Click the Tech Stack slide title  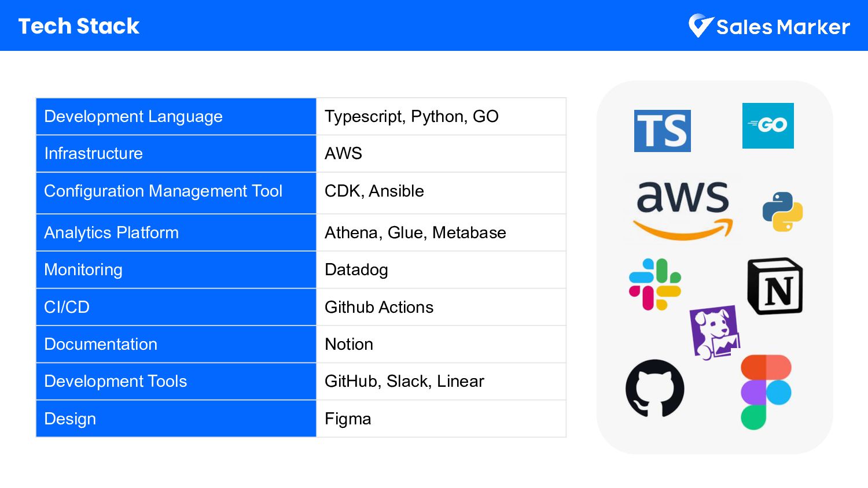79,26
